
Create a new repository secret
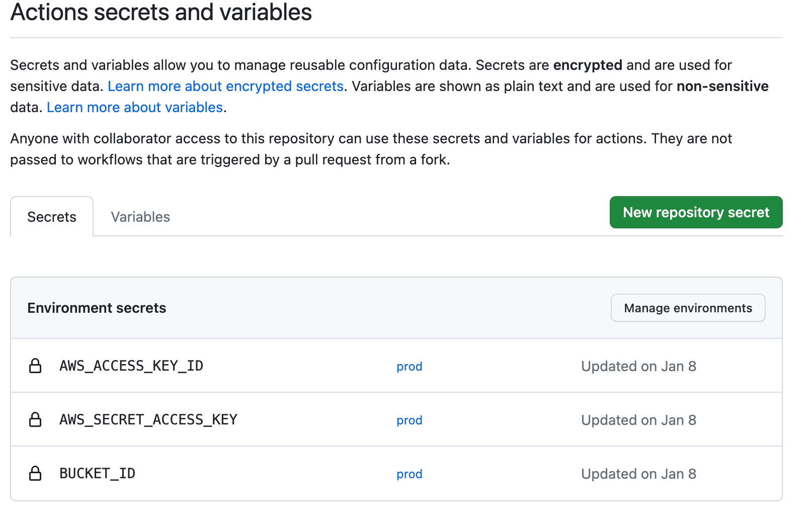(696, 212)
